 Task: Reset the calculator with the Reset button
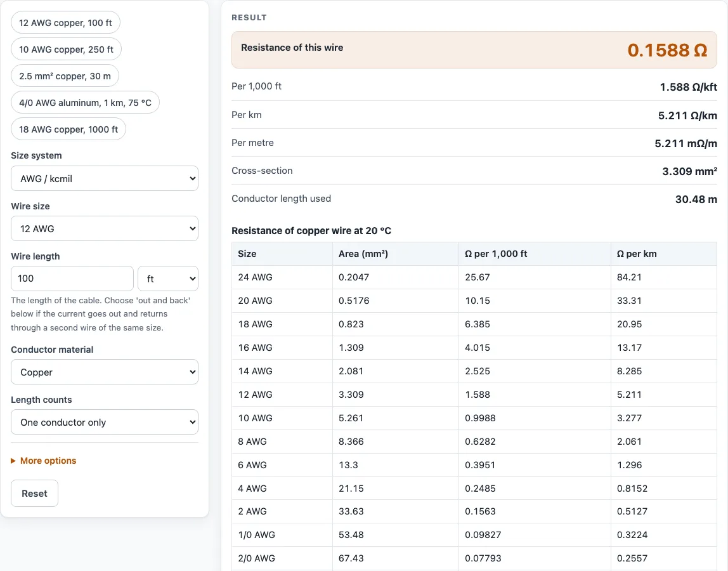[x=34, y=494]
